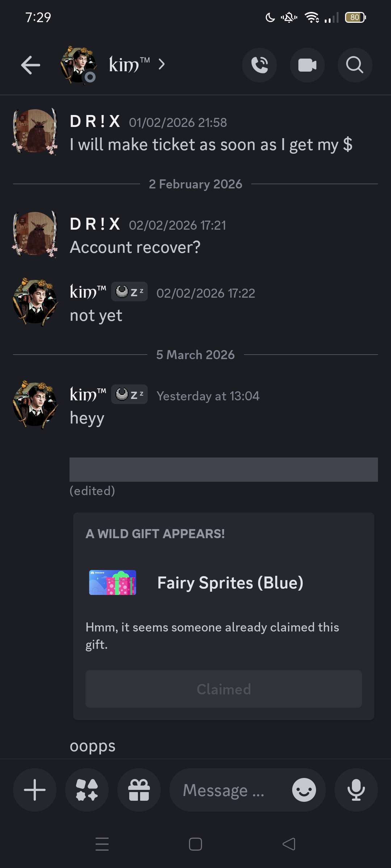Open the plus attachment menu
The image size is (391, 868).
tap(35, 790)
